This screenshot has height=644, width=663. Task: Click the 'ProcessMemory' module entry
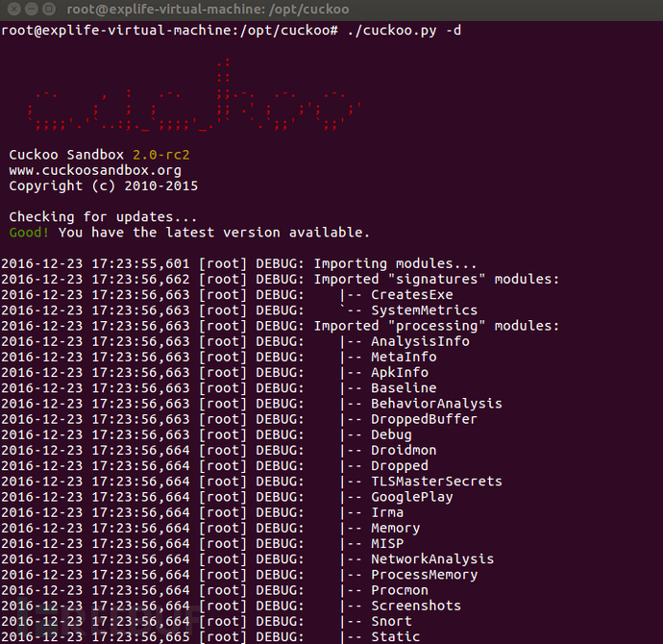pyautogui.click(x=424, y=575)
